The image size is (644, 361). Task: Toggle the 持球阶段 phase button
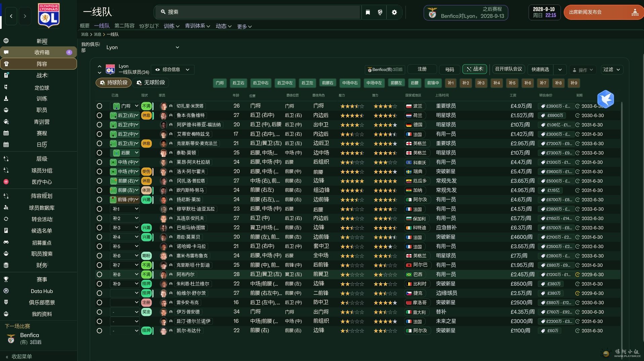click(114, 83)
